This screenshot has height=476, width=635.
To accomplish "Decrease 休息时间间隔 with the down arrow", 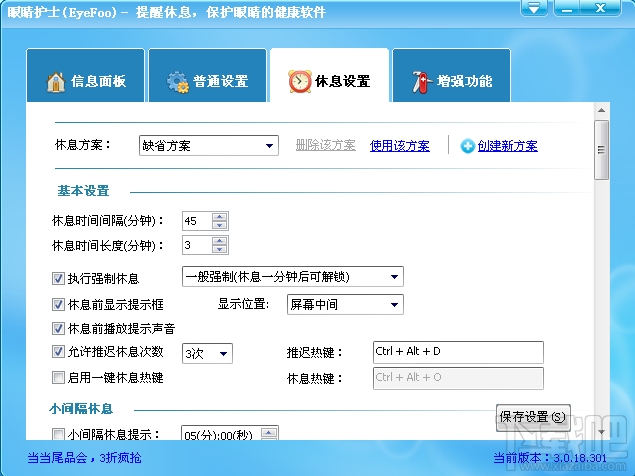I will click(x=219, y=225).
